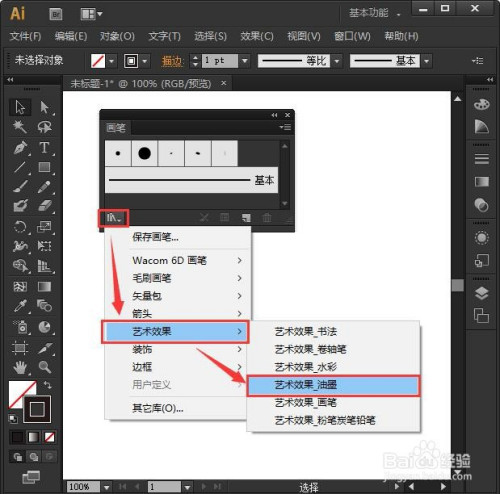This screenshot has width=500, height=494.
Task: Click the stroke color swatch in toolbox
Action: coord(37,409)
